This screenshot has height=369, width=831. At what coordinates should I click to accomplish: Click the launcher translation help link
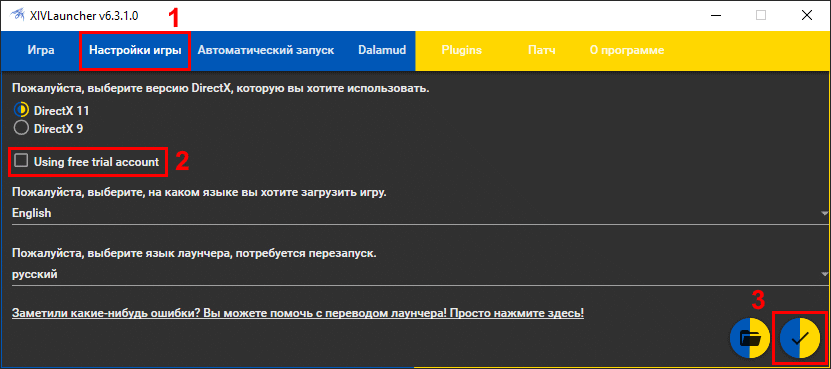[x=298, y=313]
